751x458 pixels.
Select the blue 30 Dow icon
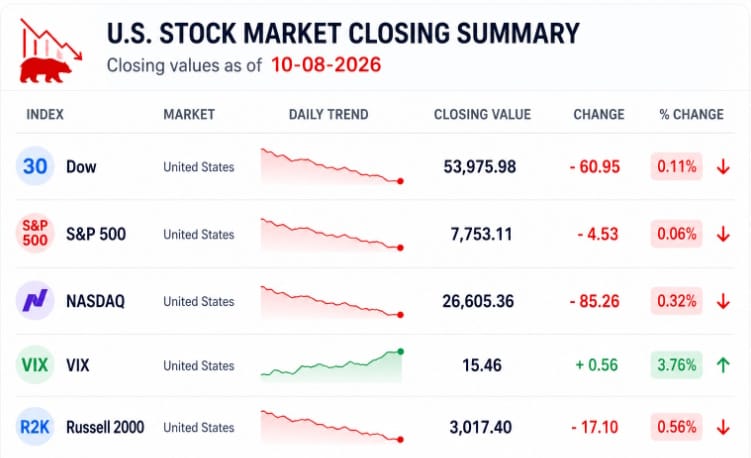pyautogui.click(x=35, y=166)
